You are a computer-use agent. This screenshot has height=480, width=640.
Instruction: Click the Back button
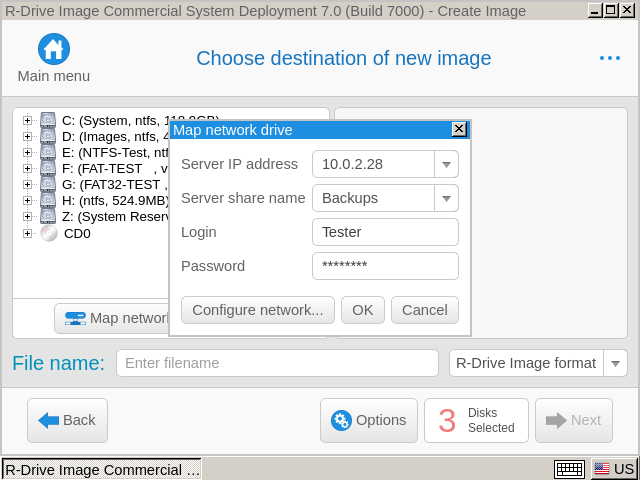67,420
